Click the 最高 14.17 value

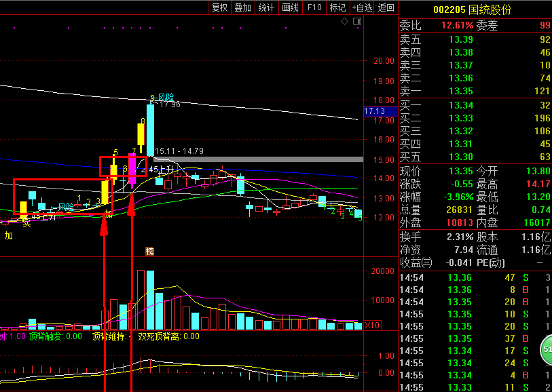tap(538, 184)
